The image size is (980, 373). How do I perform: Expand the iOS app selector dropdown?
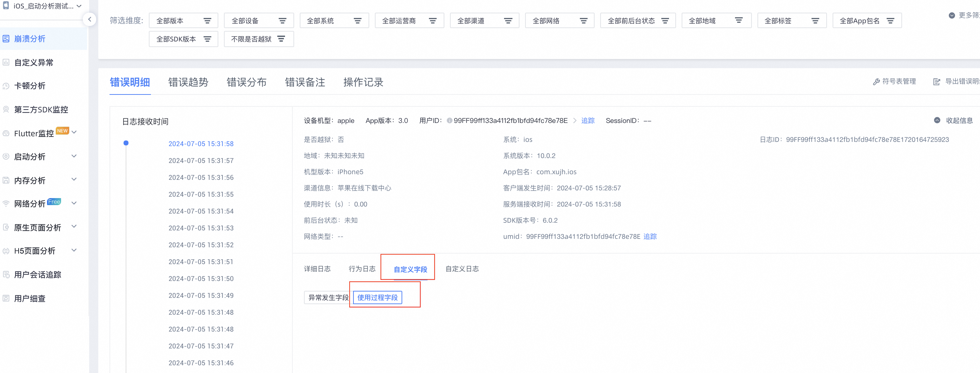click(x=79, y=6)
